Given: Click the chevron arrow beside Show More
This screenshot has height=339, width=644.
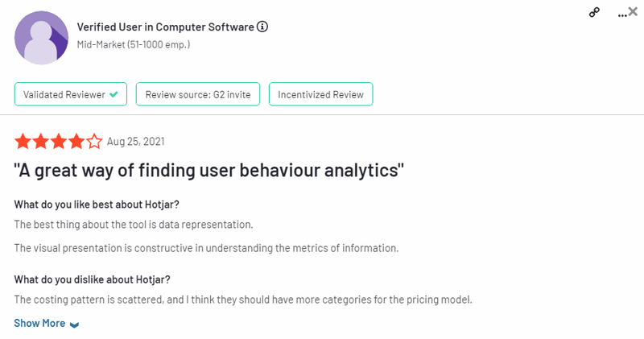Looking at the screenshot, I should click(x=74, y=325).
